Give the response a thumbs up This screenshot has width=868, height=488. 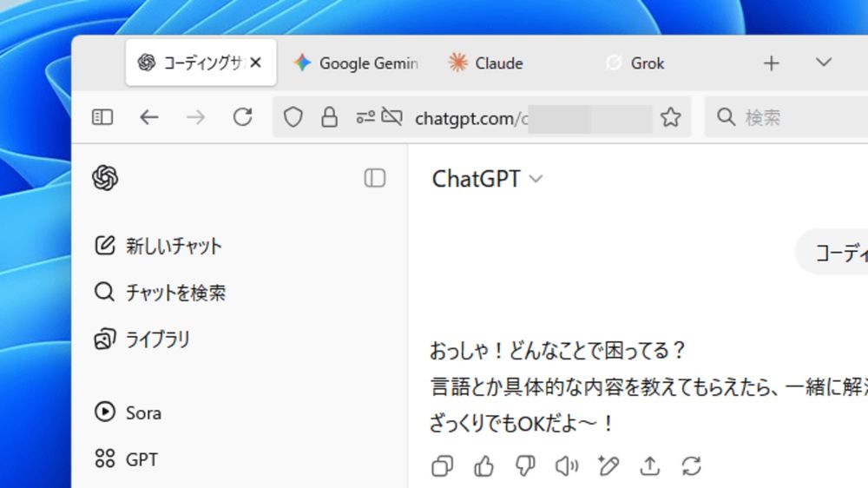[483, 465]
